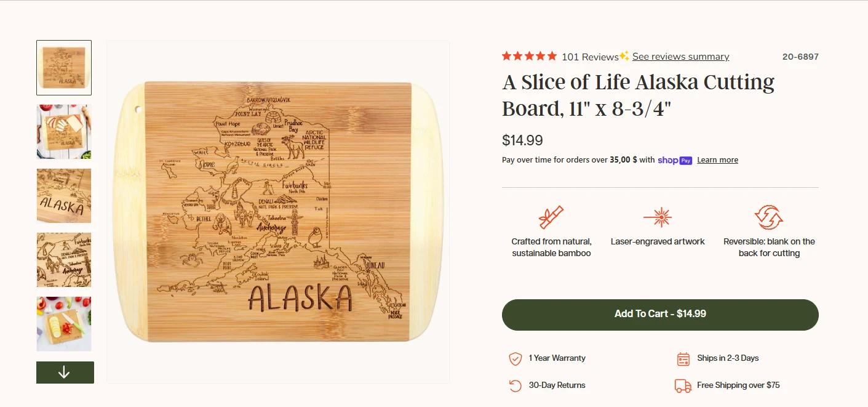The height and width of the screenshot is (407, 868).
Task: Click the laser-engraved artwork icon
Action: tap(657, 217)
